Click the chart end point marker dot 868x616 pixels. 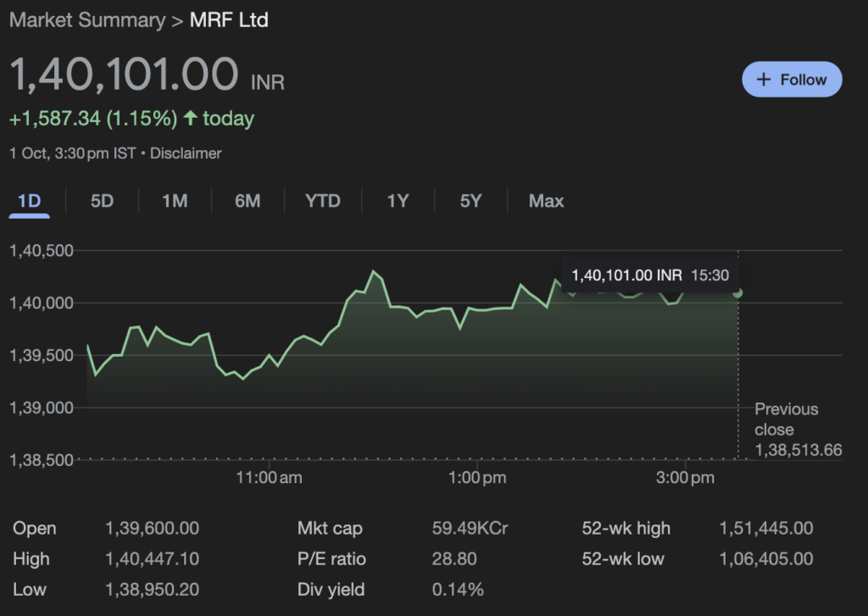737,293
